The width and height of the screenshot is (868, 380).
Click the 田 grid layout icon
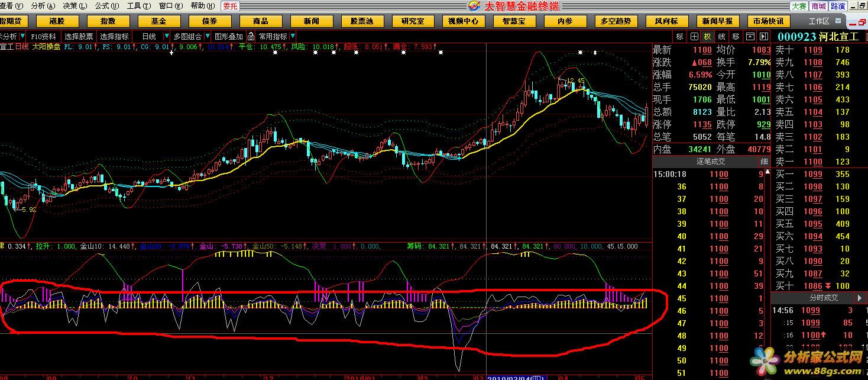point(694,36)
